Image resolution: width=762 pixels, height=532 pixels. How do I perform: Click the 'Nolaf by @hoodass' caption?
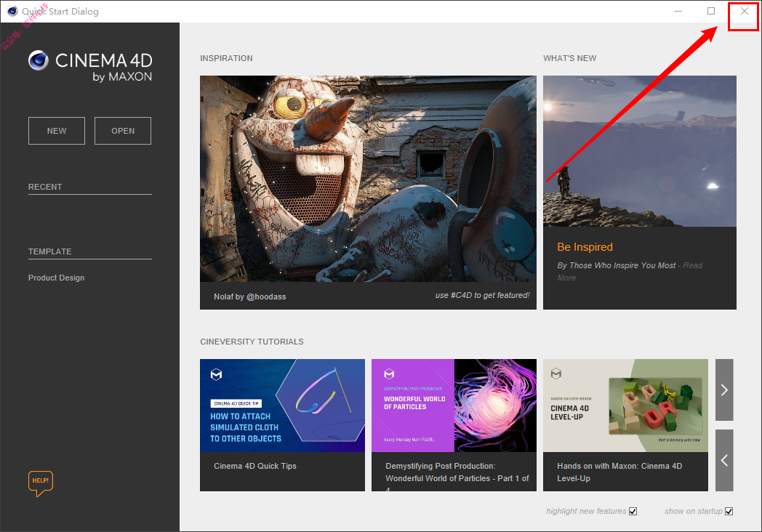[x=250, y=297]
